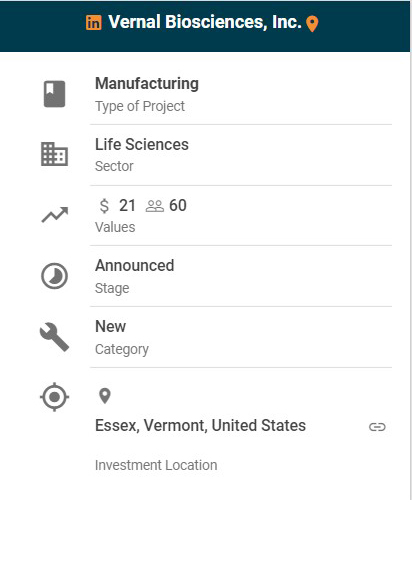The height and width of the screenshot is (567, 412).
Task: Open the chain link next to Essex location
Action: 377,427
